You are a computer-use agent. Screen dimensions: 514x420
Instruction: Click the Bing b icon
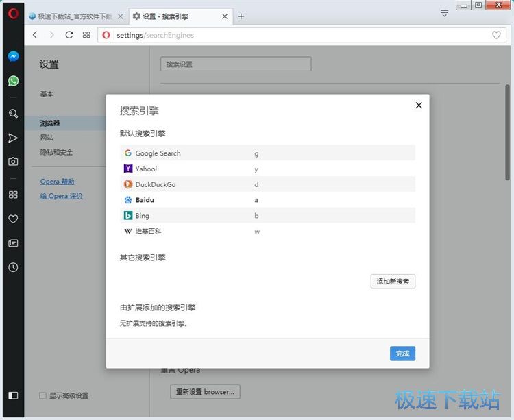(128, 215)
